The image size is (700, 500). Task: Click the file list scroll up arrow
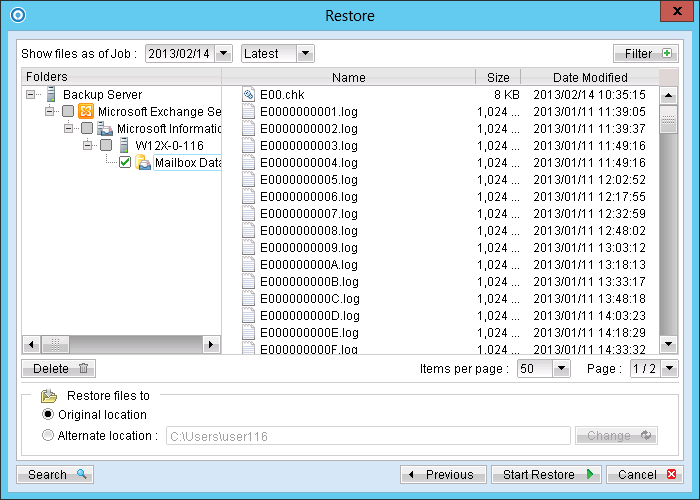coord(669,96)
